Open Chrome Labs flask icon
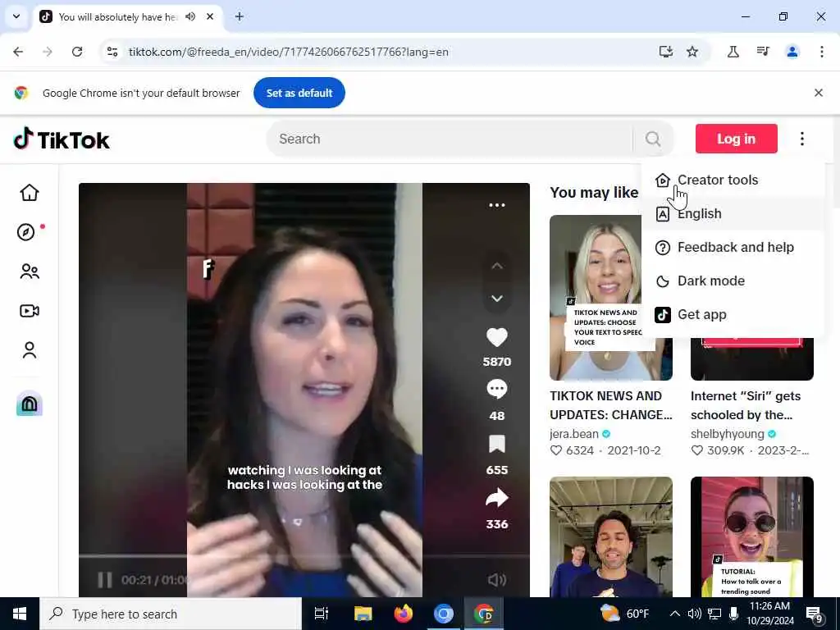The height and width of the screenshot is (630, 840). point(733,52)
